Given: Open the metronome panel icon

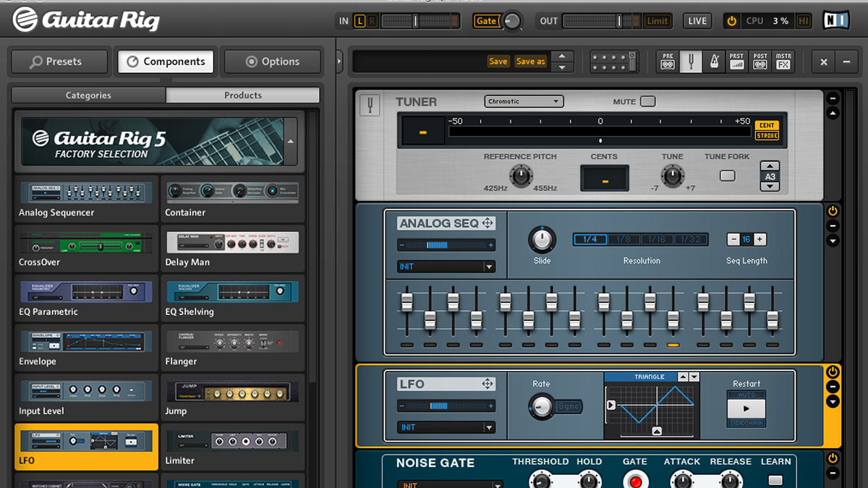Looking at the screenshot, I should [x=715, y=61].
